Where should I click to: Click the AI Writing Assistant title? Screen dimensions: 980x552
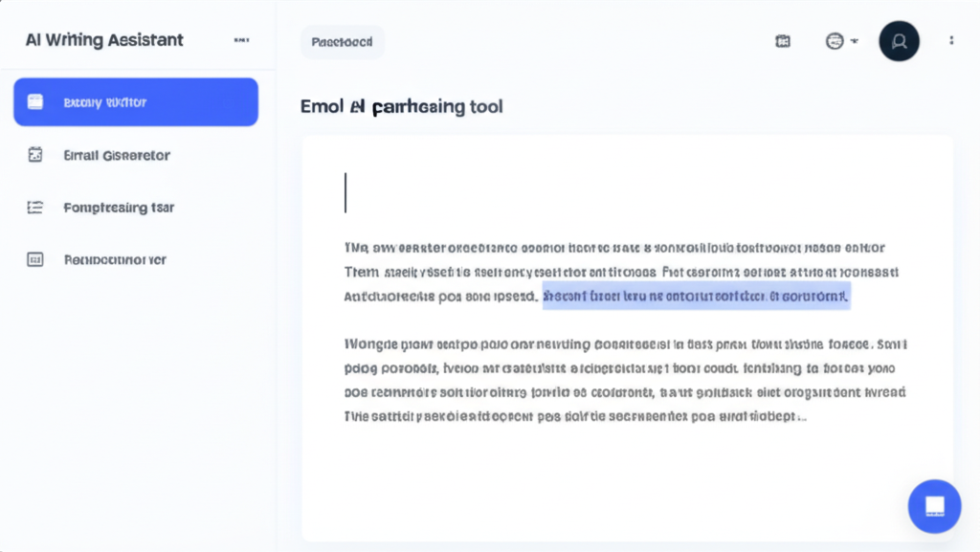102,39
